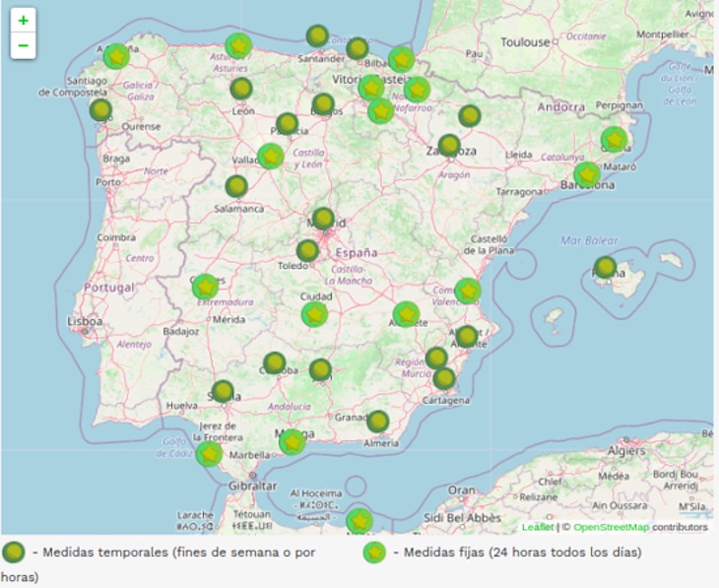
Task: Open the OpenStreetMap contributors link
Action: [610, 527]
